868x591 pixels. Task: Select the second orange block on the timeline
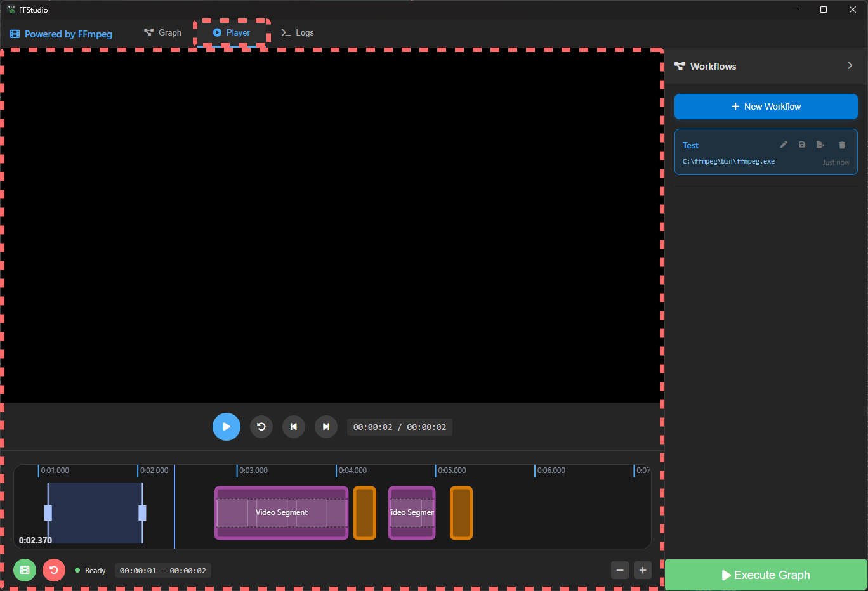[x=461, y=513]
